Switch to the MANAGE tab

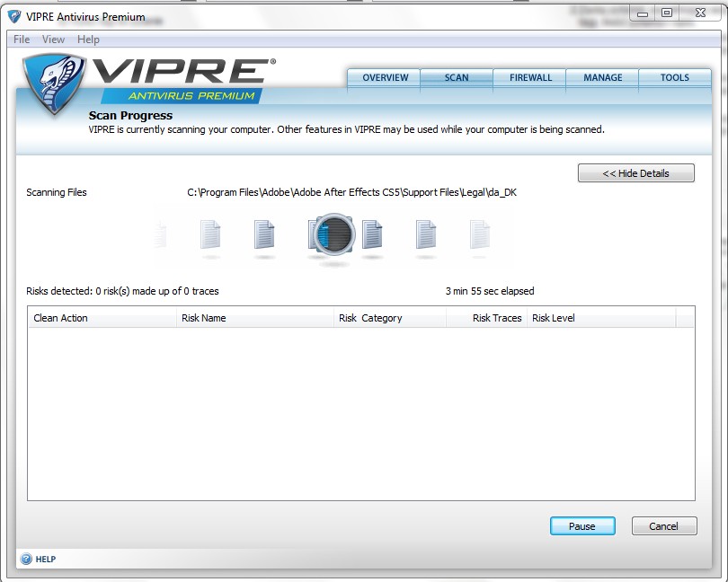(x=603, y=77)
